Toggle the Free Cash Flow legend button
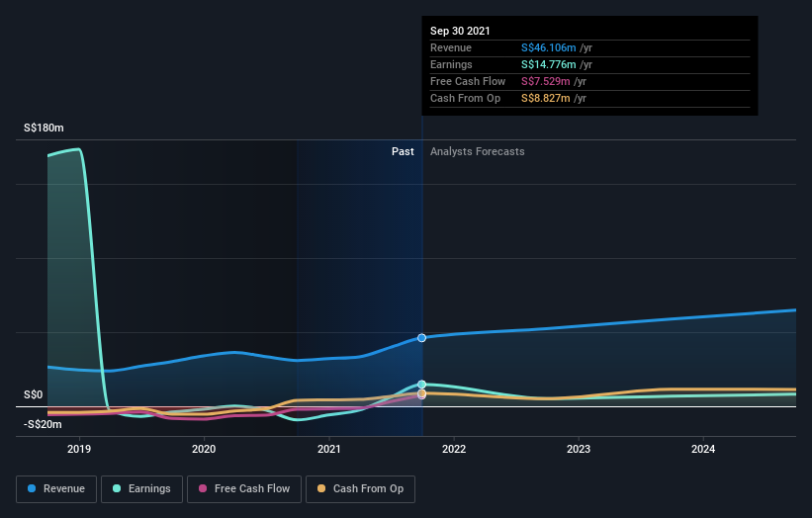This screenshot has width=812, height=518. [x=244, y=489]
